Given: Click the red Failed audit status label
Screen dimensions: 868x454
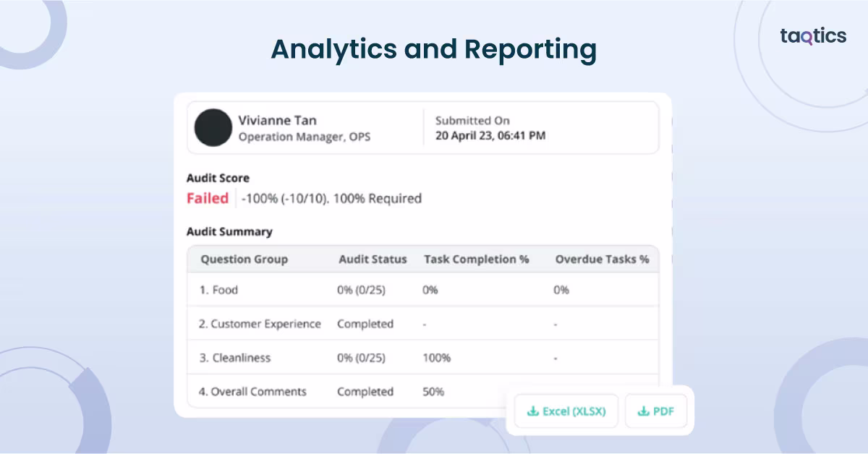Looking at the screenshot, I should click(x=208, y=198).
